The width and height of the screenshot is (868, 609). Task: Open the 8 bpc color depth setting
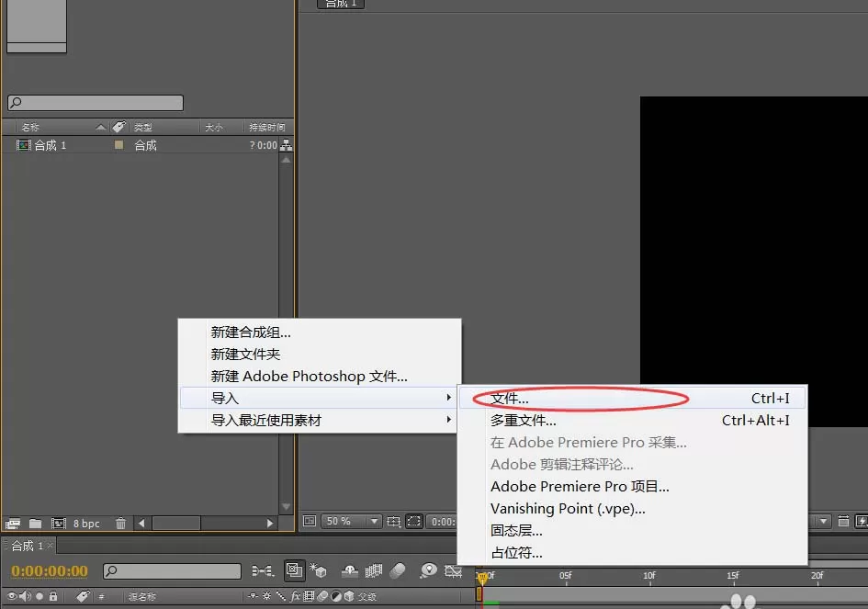tap(86, 524)
